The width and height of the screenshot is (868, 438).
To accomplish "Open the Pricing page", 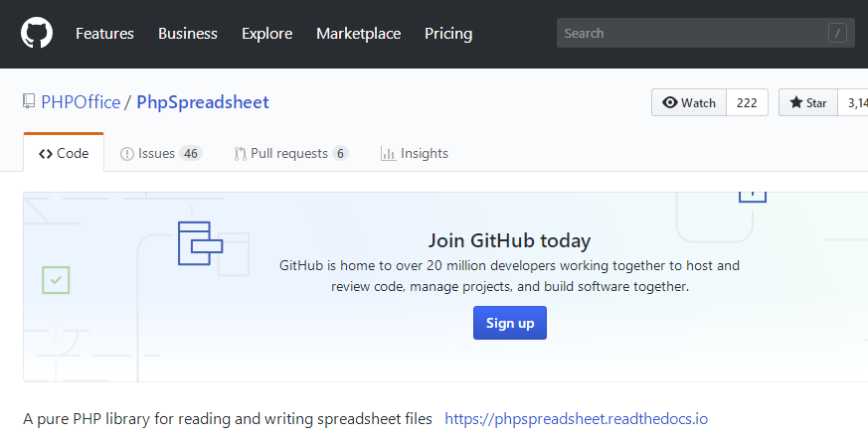I will pyautogui.click(x=448, y=33).
